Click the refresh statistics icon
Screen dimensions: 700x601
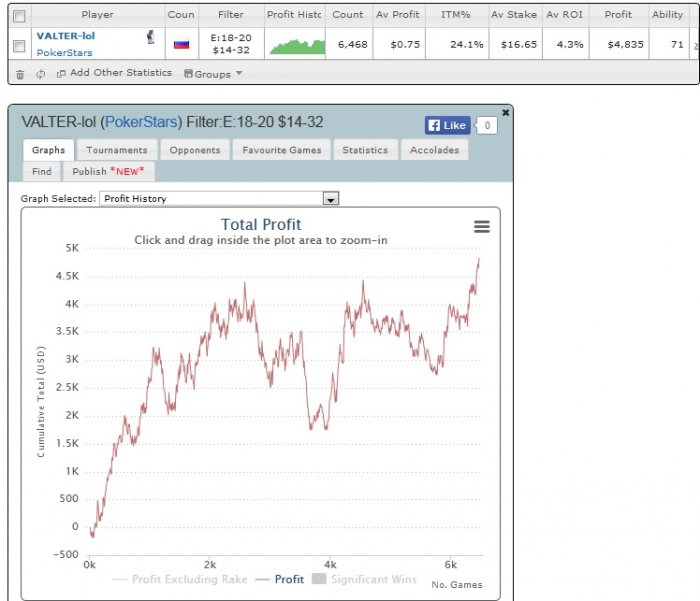point(41,74)
